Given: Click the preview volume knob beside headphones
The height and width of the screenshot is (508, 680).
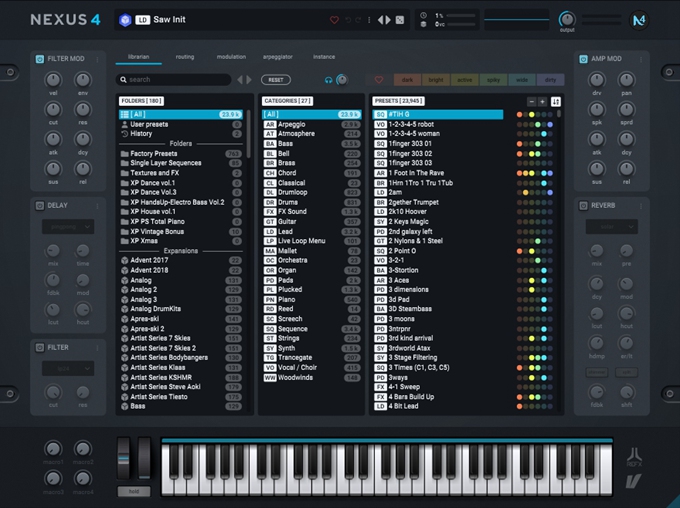Looking at the screenshot, I should click(342, 80).
